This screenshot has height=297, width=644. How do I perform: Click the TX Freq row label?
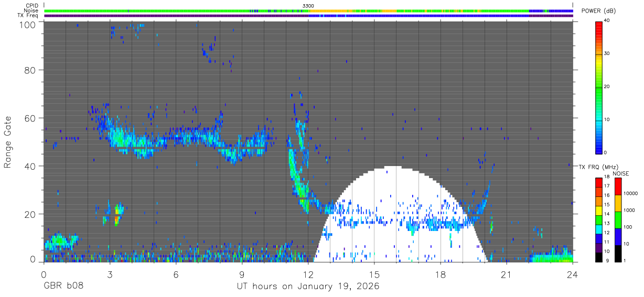[x=28, y=16]
